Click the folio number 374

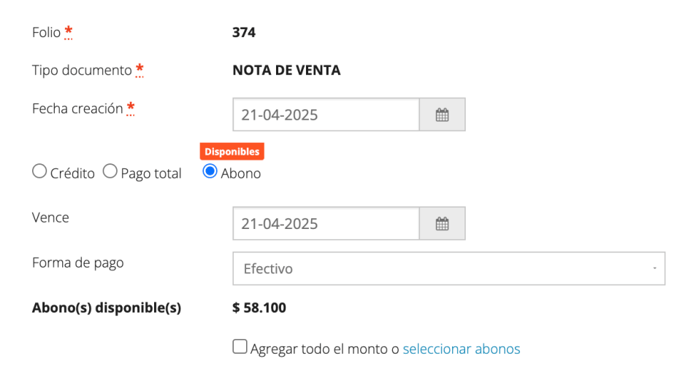[244, 32]
